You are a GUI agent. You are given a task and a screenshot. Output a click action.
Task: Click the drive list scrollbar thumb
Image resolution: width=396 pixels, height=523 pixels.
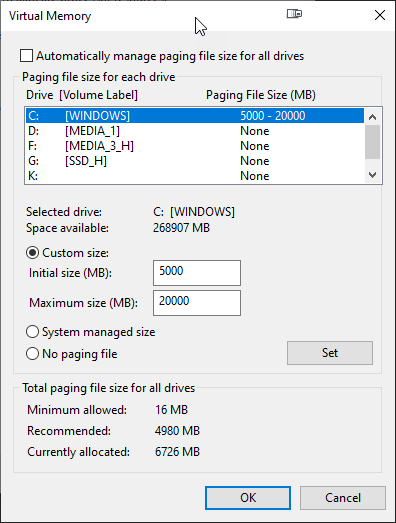(x=372, y=142)
